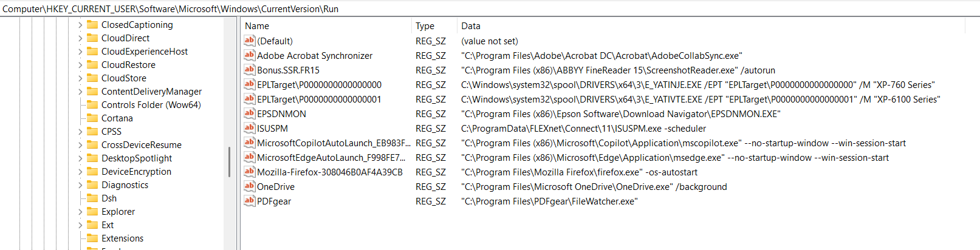Click the ClosedCaptioning folder icon

click(92, 24)
